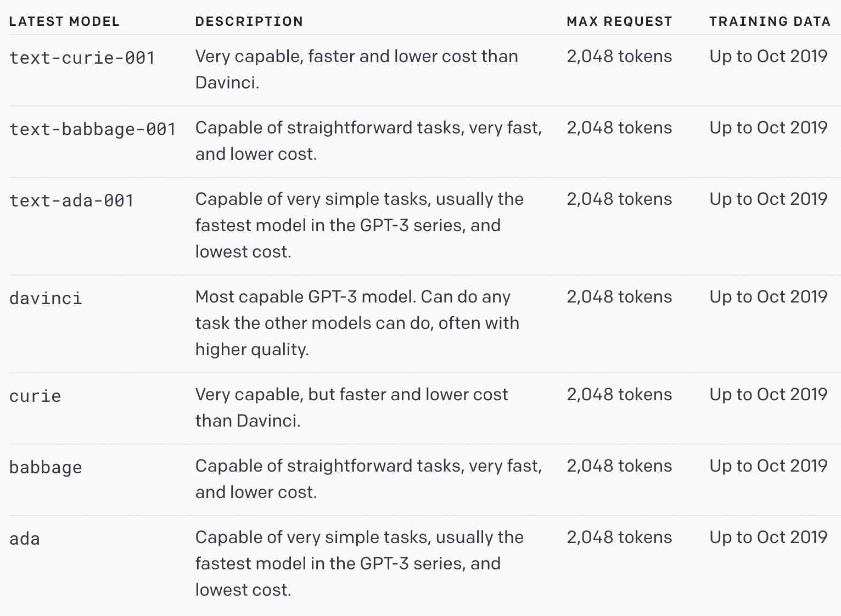Select the davinci model name
This screenshot has height=616, width=841.
46,298
